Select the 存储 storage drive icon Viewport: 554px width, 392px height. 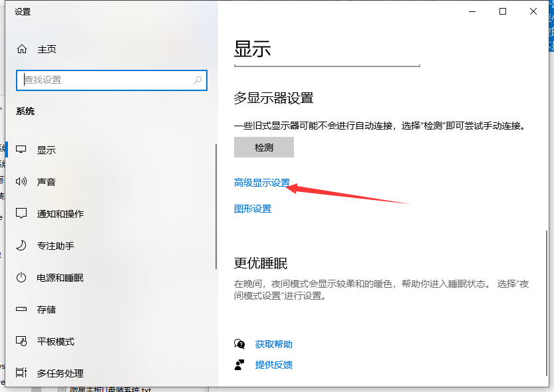tap(22, 310)
